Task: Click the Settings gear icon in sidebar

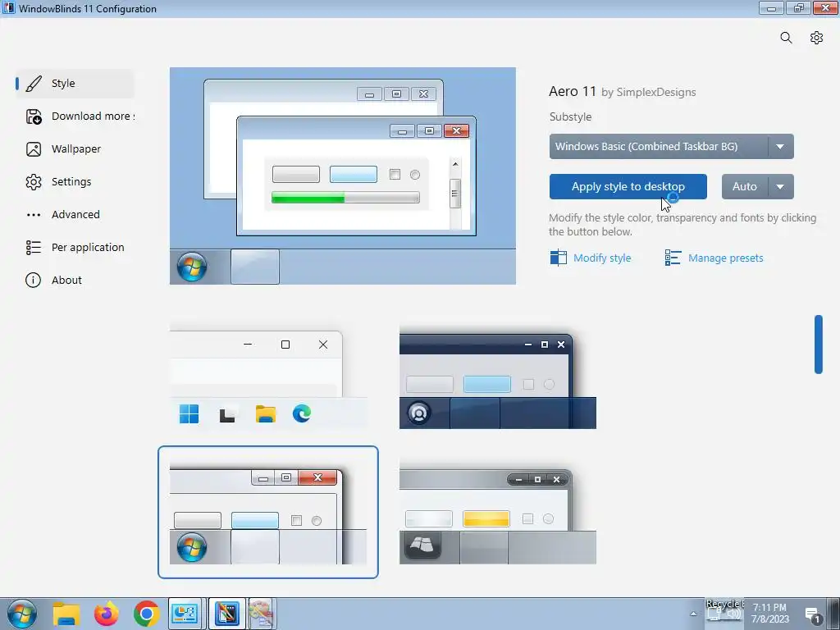Action: [x=33, y=182]
